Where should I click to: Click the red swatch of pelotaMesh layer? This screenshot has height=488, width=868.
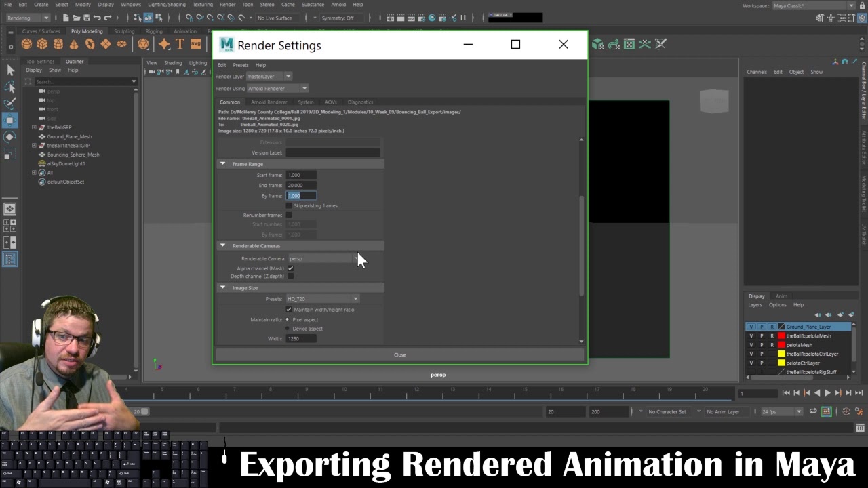781,345
